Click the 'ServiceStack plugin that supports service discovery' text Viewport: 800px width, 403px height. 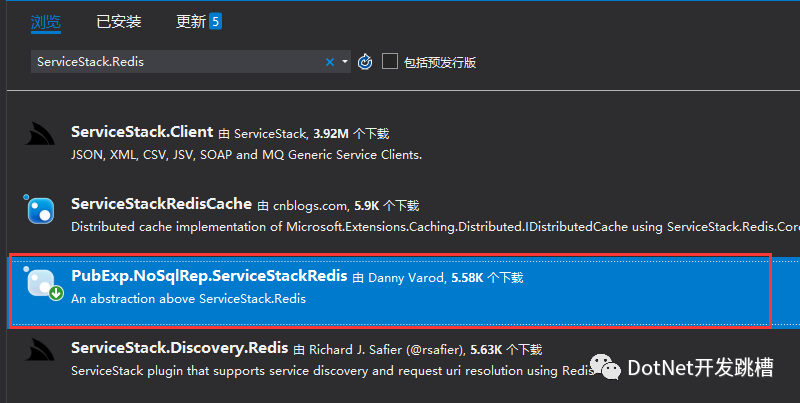(333, 371)
